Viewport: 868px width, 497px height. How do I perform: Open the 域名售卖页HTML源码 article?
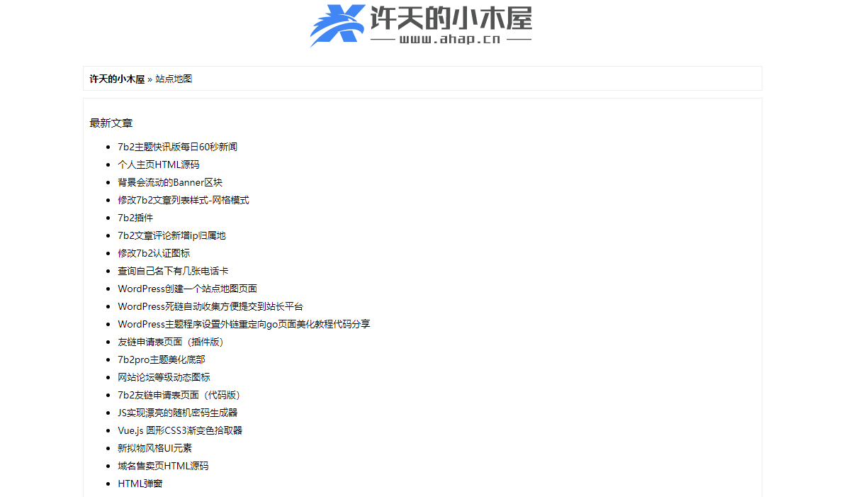pyautogui.click(x=163, y=466)
